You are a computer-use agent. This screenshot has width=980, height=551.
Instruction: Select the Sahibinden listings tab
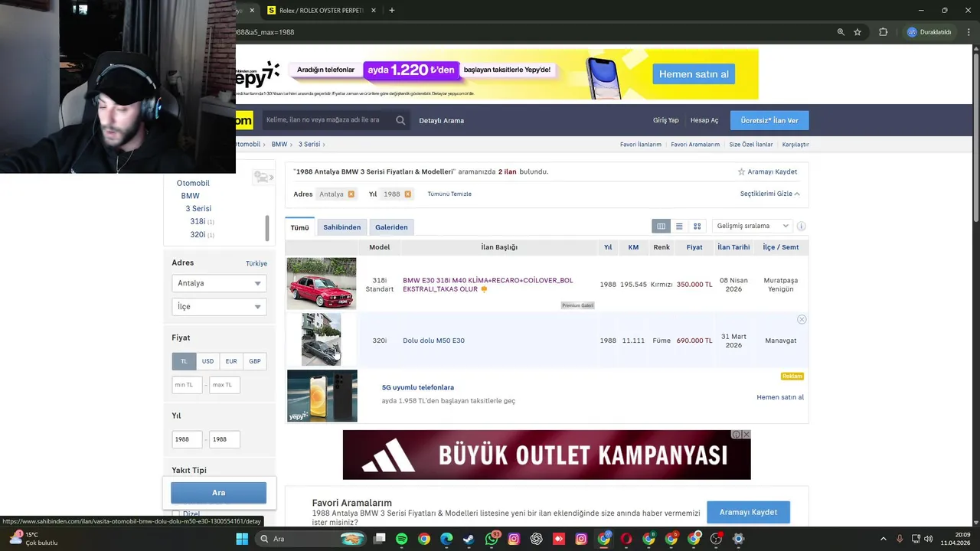click(341, 227)
